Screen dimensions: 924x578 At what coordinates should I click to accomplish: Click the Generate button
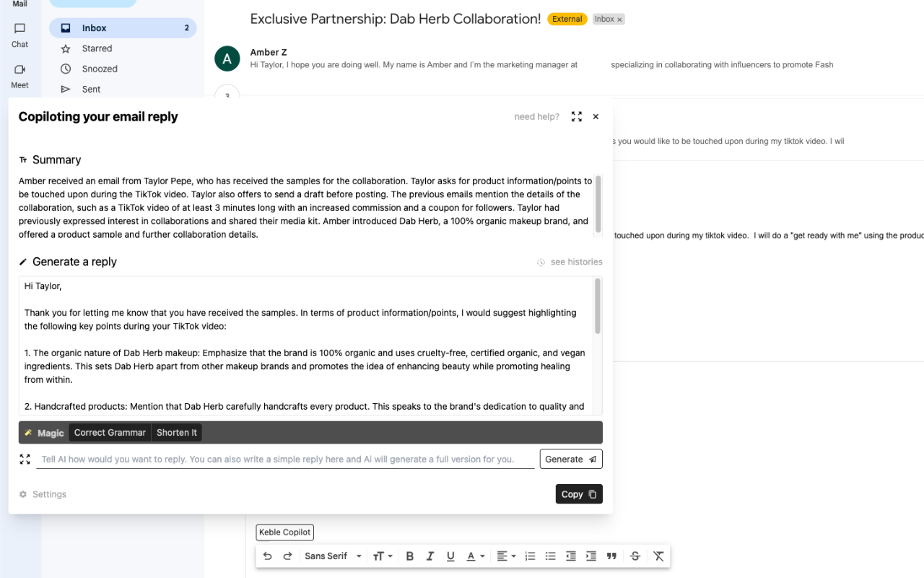click(x=571, y=459)
